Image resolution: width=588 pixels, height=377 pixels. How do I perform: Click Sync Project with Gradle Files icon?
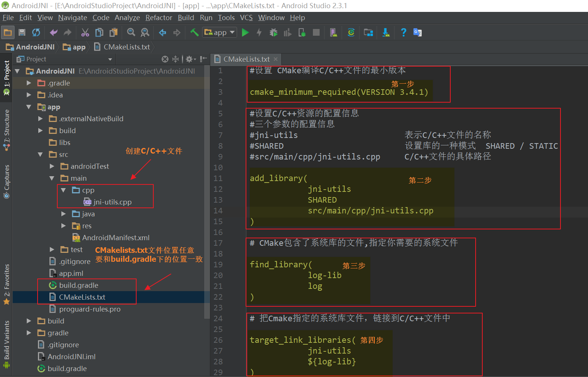pyautogui.click(x=351, y=33)
